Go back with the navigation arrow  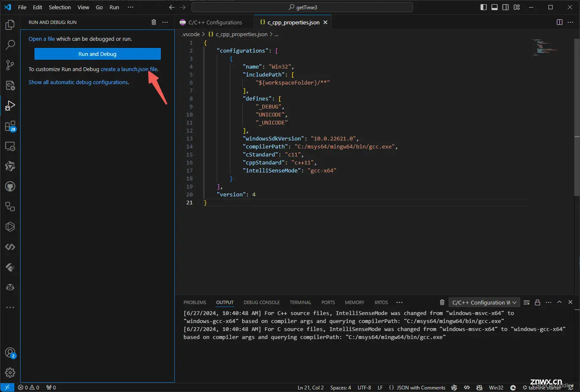coord(172,7)
